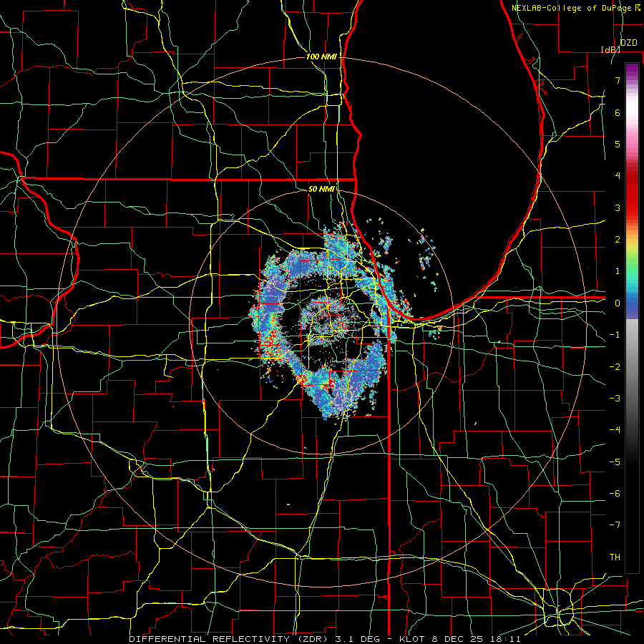Select the 7 label on the color scale
Screen dimensions: 644x644
pos(618,80)
